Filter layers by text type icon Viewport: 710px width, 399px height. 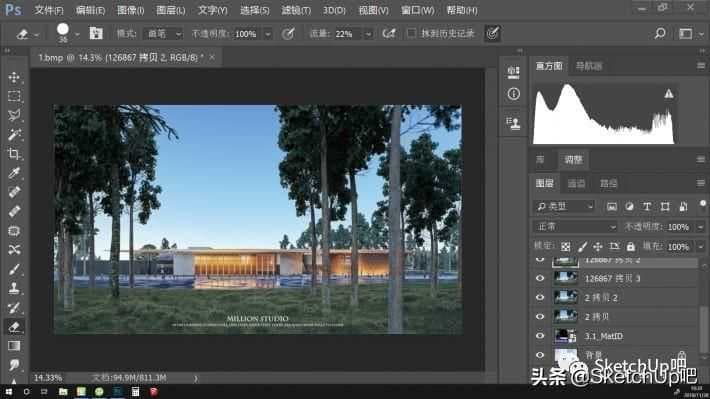647,207
